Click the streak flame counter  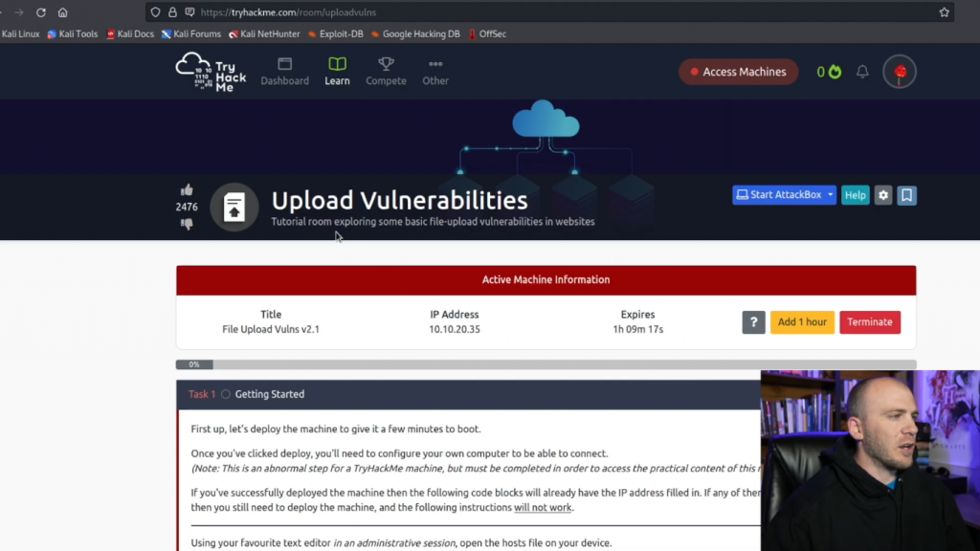(x=829, y=72)
